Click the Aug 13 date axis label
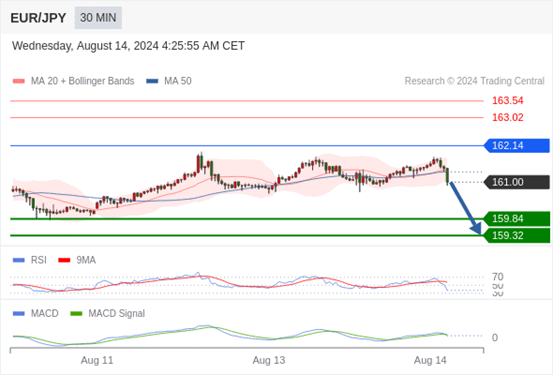The width and height of the screenshot is (553, 375). point(269,360)
